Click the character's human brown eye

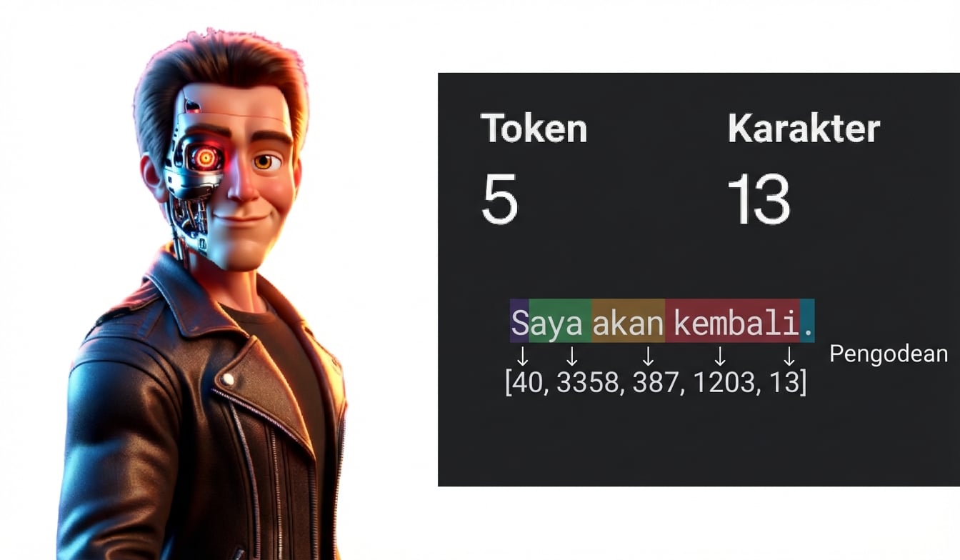265,162
